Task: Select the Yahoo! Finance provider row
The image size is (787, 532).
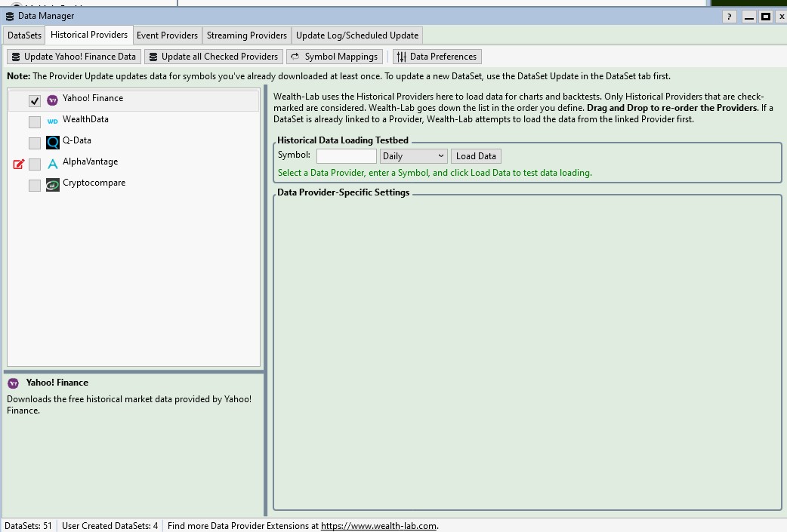Action: [134, 100]
